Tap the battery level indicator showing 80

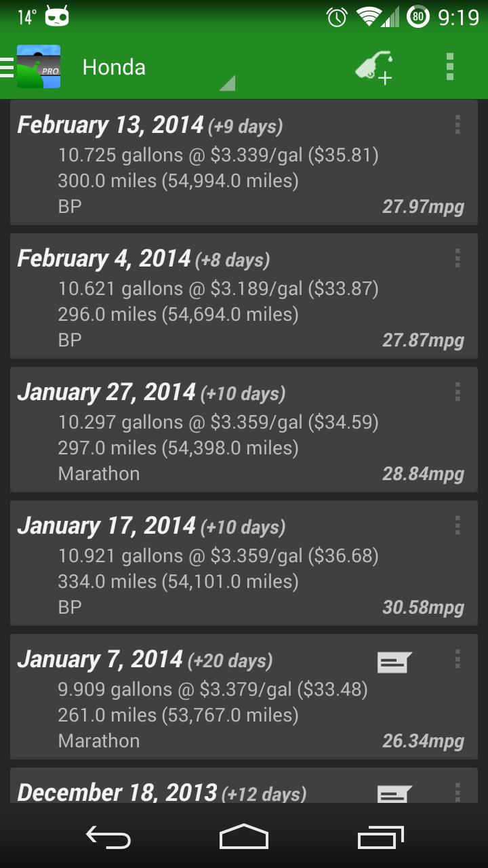pos(418,17)
